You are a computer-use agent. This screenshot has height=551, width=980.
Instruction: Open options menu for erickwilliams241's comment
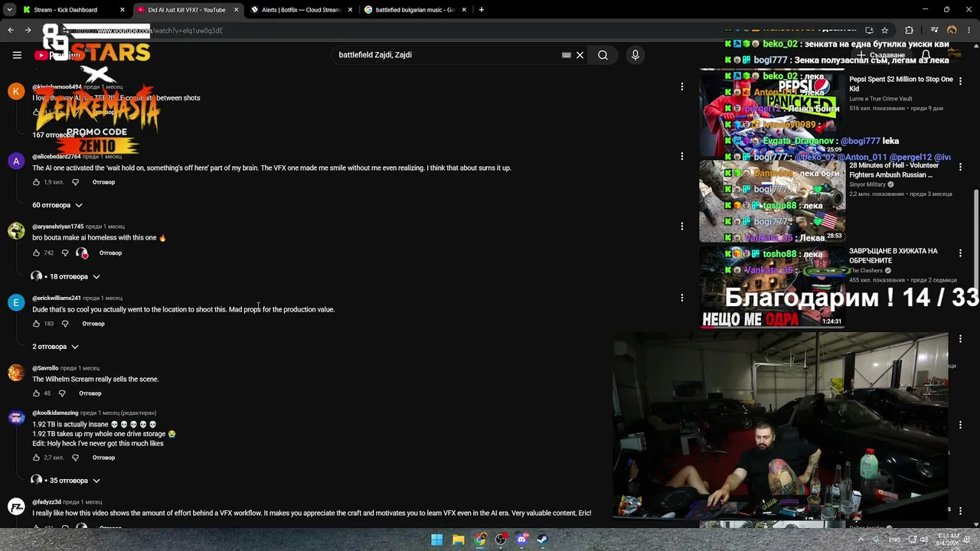[x=681, y=298]
